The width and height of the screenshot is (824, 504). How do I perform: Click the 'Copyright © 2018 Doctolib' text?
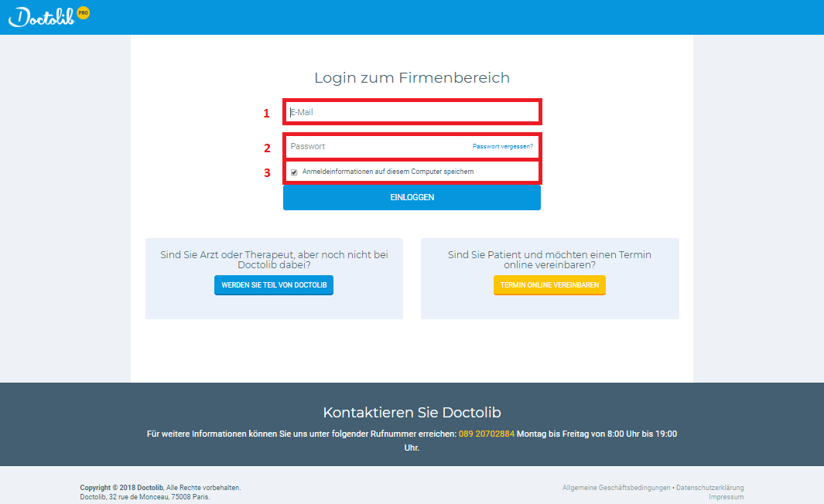click(x=121, y=488)
